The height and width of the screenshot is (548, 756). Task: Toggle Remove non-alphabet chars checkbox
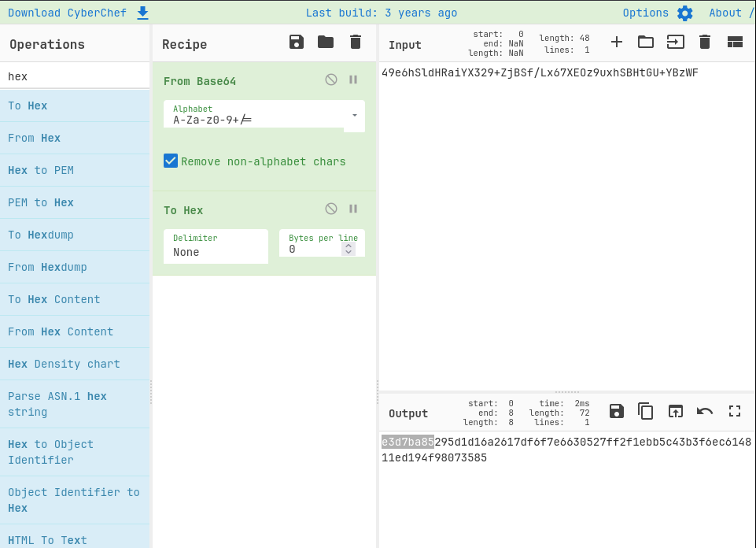click(x=171, y=161)
